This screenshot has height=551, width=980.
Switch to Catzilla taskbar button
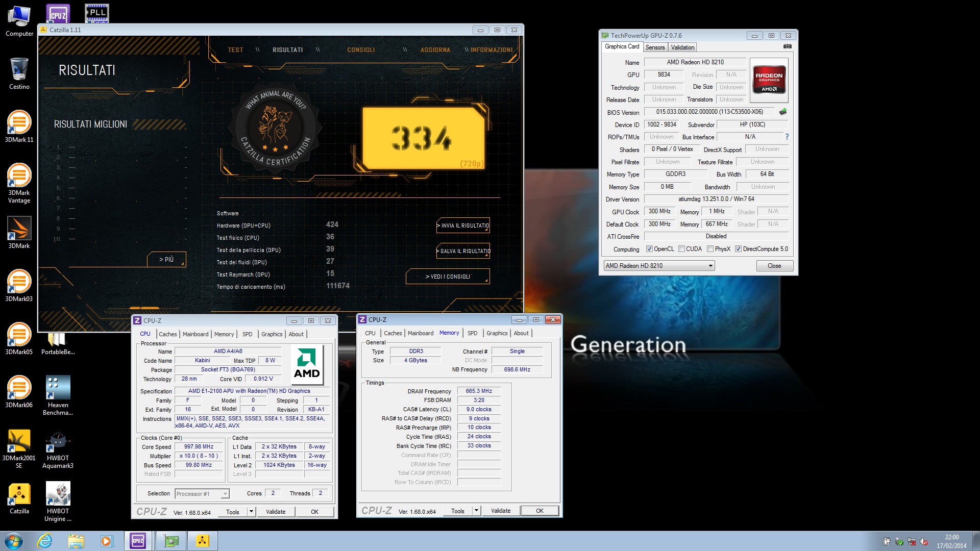pos(203,541)
